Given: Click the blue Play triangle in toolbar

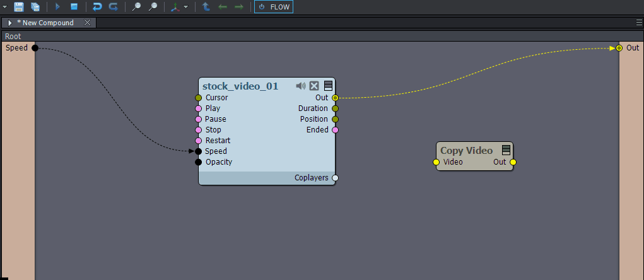Looking at the screenshot, I should click(x=57, y=6).
